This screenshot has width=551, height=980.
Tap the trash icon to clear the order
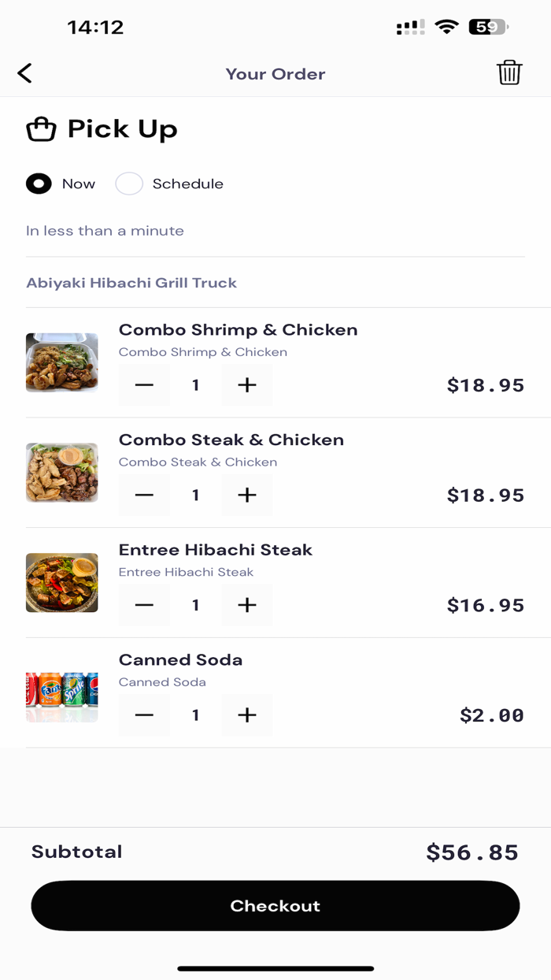[510, 72]
